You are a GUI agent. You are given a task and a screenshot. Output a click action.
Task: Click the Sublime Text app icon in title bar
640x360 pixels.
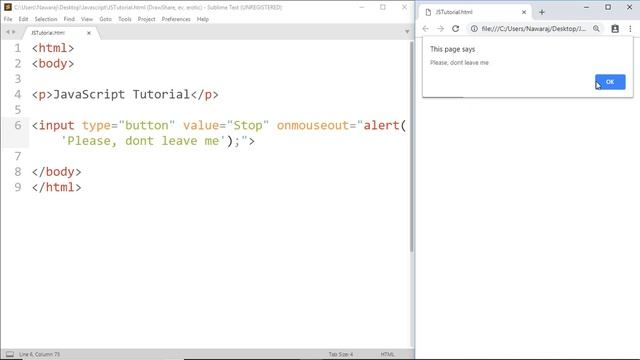point(7,7)
